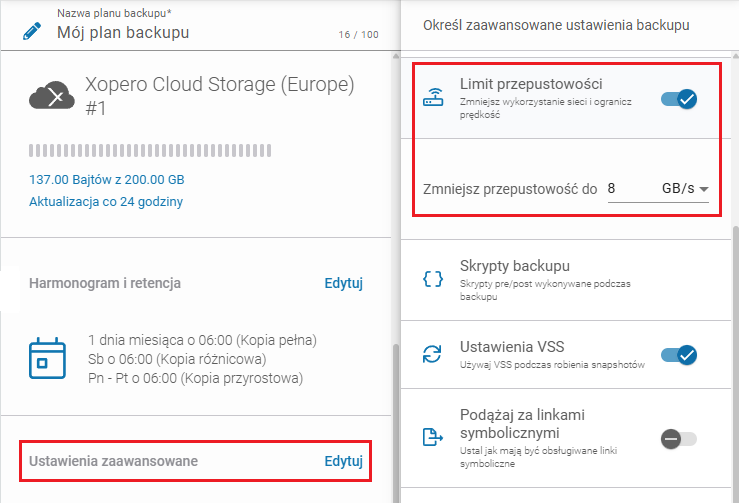Screen dimensions: 739x503
Task: Click the bandwidth value input showing 8
Action: click(x=628, y=188)
